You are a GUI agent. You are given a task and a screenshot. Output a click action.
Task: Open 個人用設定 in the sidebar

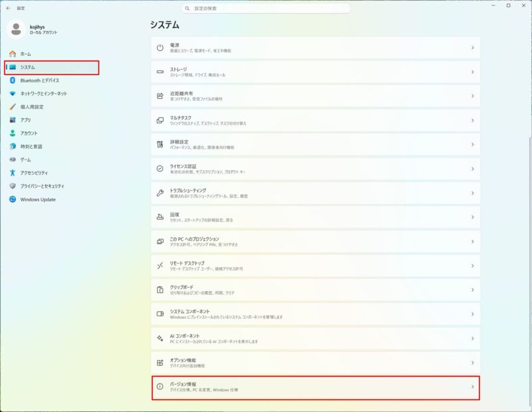[x=52, y=107]
